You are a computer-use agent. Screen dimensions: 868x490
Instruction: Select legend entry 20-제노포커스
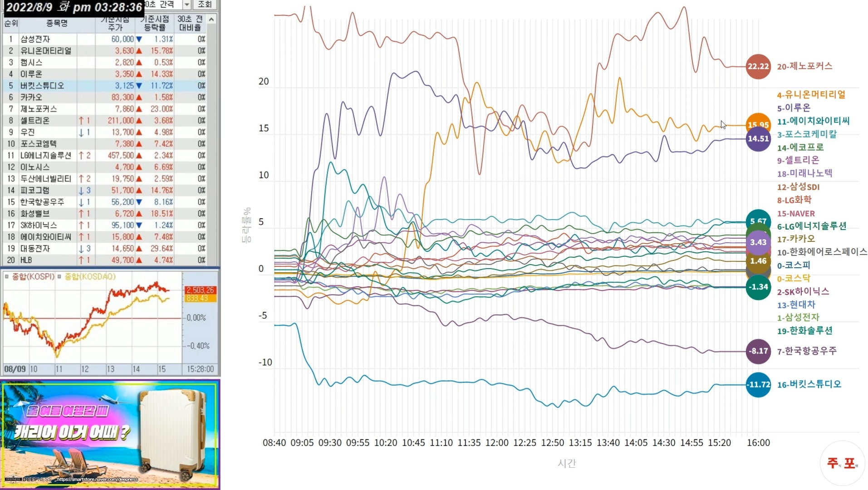tap(804, 66)
